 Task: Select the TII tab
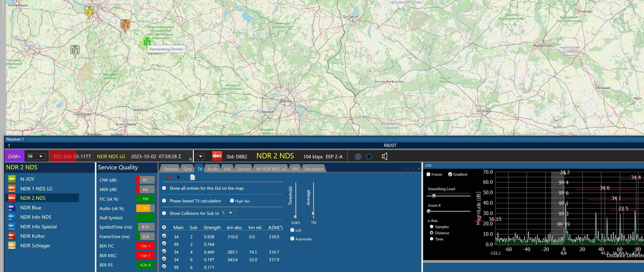[200, 169]
